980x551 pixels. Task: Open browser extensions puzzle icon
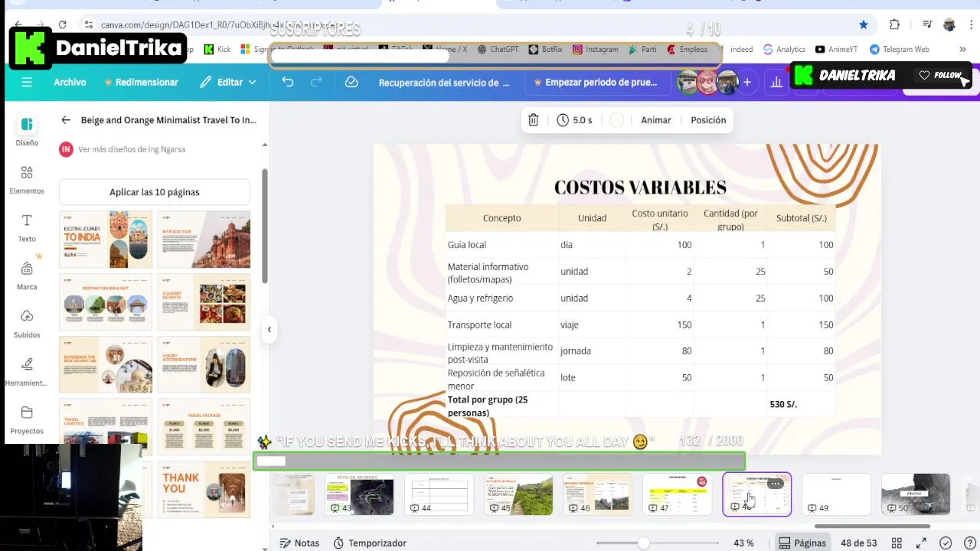click(894, 24)
